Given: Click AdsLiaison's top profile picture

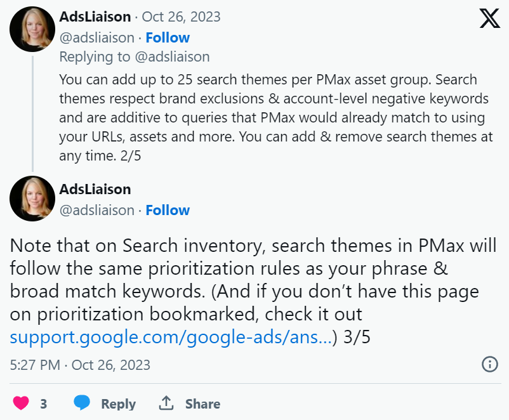Looking at the screenshot, I should click(32, 29).
